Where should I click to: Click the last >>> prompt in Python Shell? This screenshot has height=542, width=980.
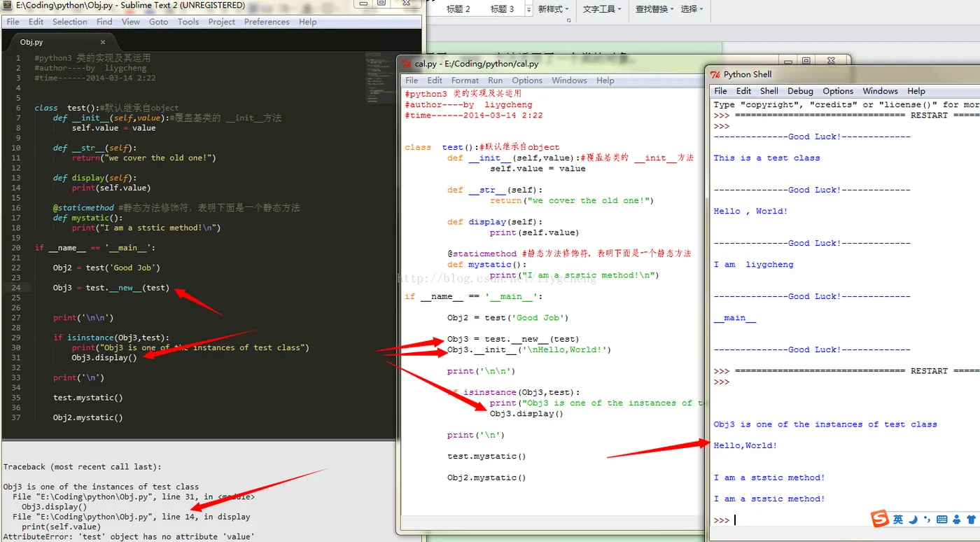click(x=722, y=520)
